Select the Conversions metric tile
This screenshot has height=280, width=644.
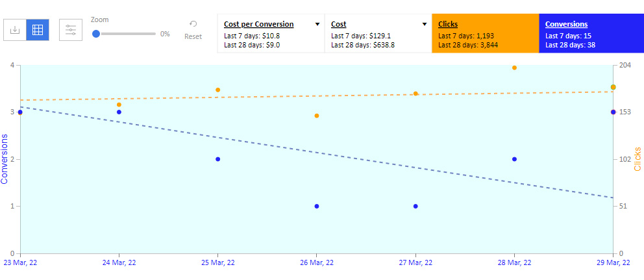click(591, 33)
